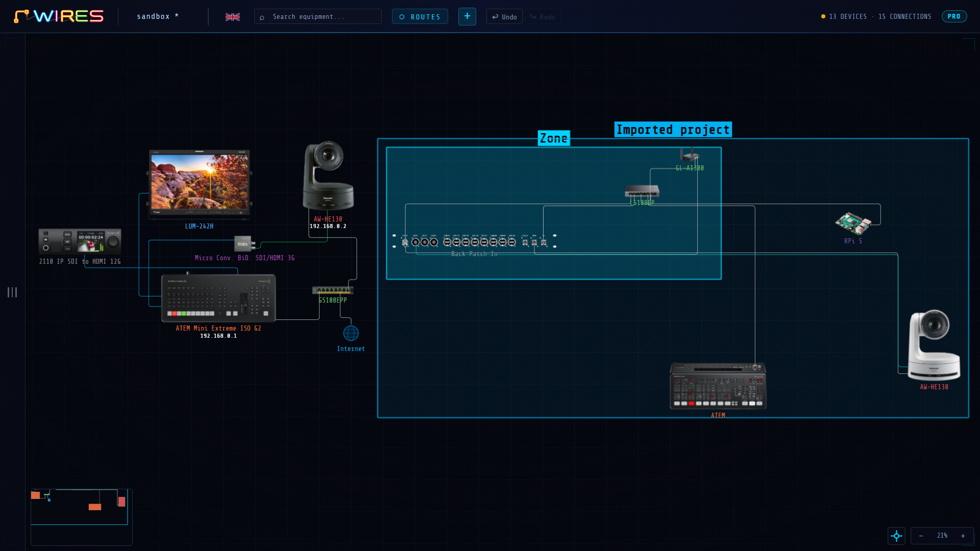Click the PRO badge

pos(954,16)
